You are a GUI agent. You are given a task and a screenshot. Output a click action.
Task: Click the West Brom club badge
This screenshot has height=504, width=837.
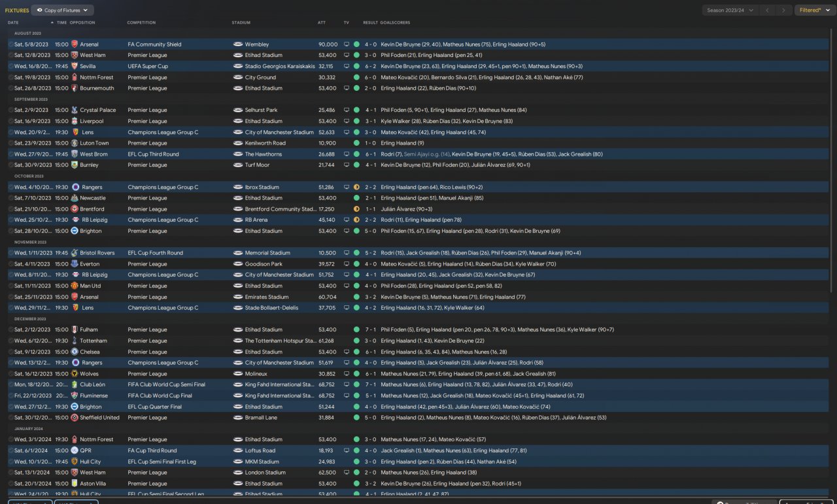tap(75, 154)
